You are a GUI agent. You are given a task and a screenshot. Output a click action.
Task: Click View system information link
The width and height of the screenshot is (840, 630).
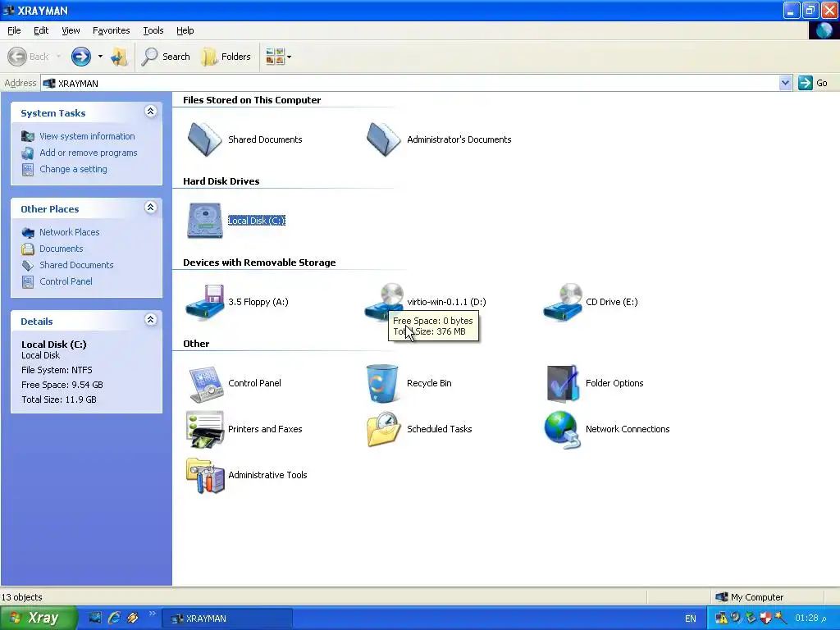[87, 136]
